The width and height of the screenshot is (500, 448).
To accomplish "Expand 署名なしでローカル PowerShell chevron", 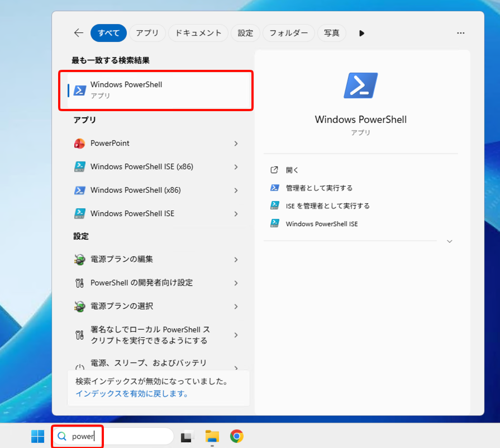I will coord(236,335).
